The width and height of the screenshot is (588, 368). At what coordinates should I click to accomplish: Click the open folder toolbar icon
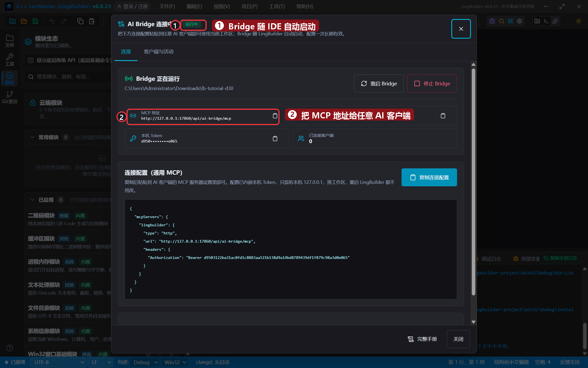[x=24, y=21]
